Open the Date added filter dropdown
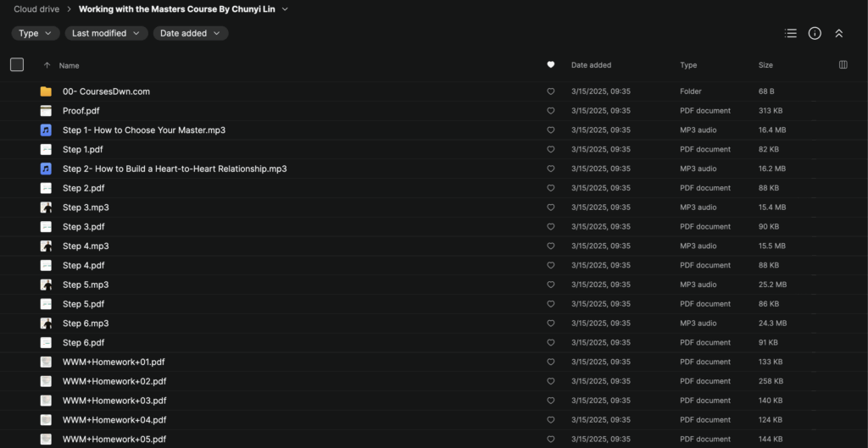 tap(191, 33)
